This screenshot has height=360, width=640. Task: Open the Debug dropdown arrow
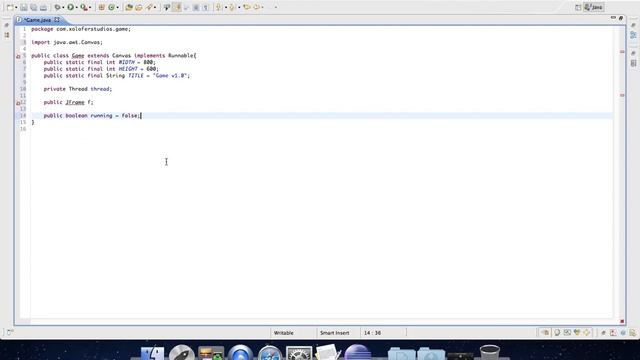coord(63,7)
